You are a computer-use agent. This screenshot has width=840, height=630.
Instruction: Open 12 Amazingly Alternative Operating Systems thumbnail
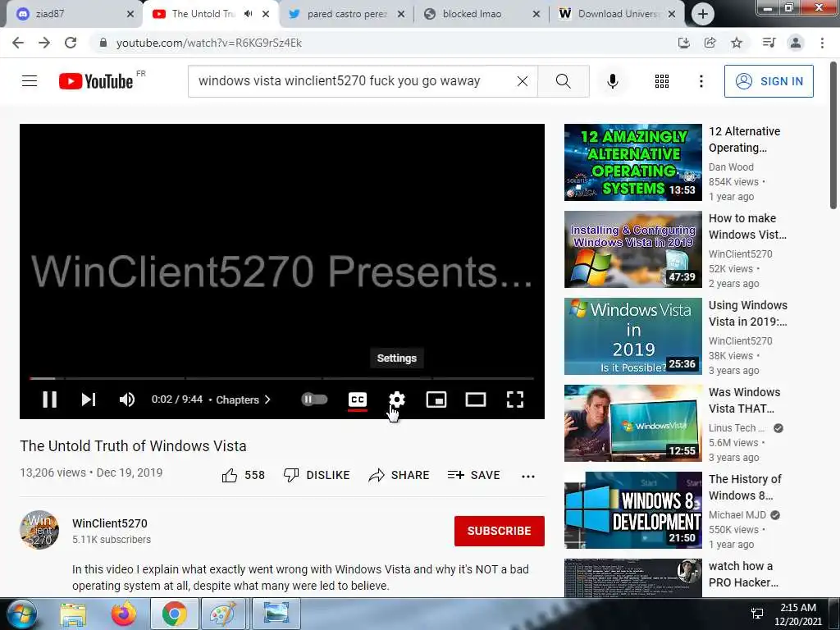click(x=632, y=162)
